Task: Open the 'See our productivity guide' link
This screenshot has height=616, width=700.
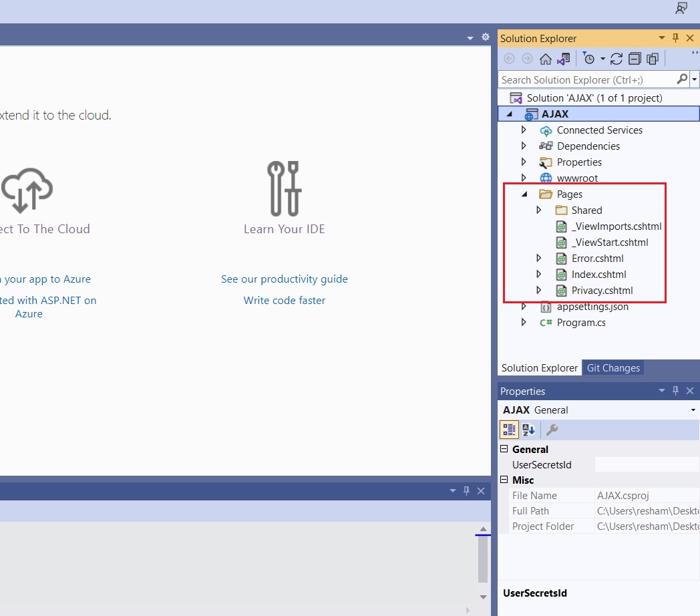Action: (x=285, y=279)
